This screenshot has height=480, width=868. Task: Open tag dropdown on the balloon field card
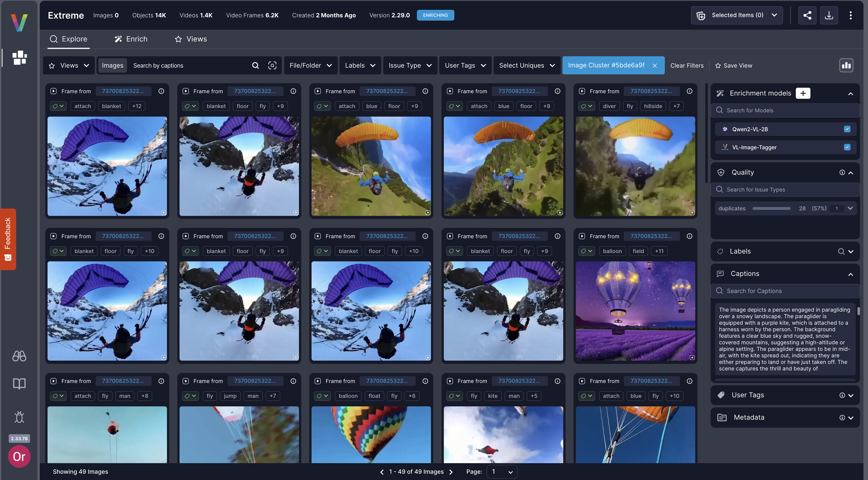point(587,251)
